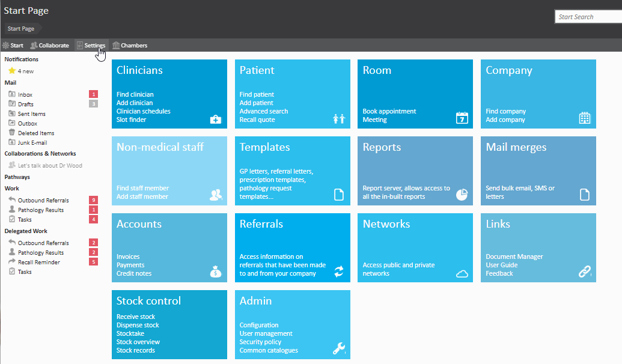This screenshot has width=622, height=364.
Task: Switch to the Start menu tab
Action: 13,45
